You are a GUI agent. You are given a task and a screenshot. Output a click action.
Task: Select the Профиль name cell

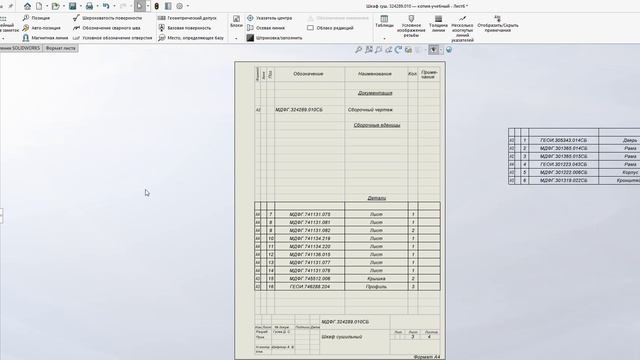(376, 287)
